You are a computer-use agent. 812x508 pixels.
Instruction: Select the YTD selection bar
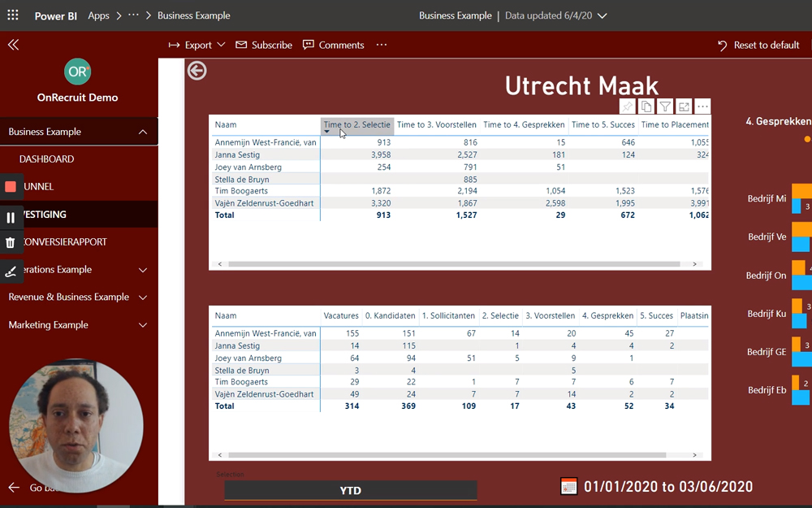pos(350,490)
